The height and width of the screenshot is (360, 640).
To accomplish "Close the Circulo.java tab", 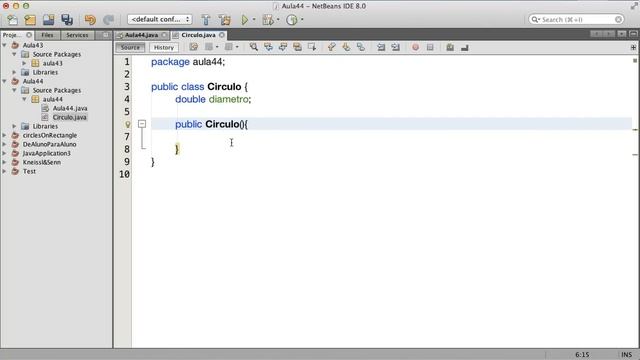I will point(222,35).
